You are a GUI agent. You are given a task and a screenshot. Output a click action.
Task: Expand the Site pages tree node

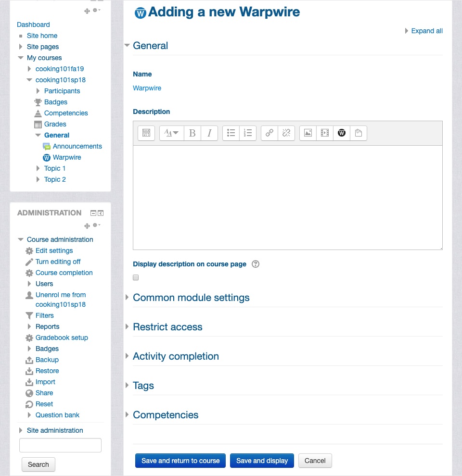pyautogui.click(x=21, y=47)
